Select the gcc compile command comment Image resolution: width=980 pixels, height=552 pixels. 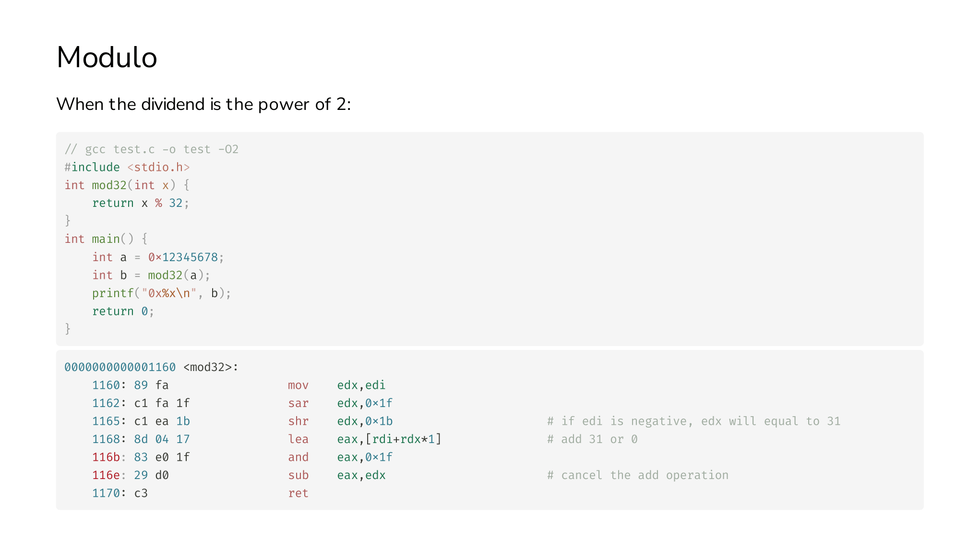[152, 149]
